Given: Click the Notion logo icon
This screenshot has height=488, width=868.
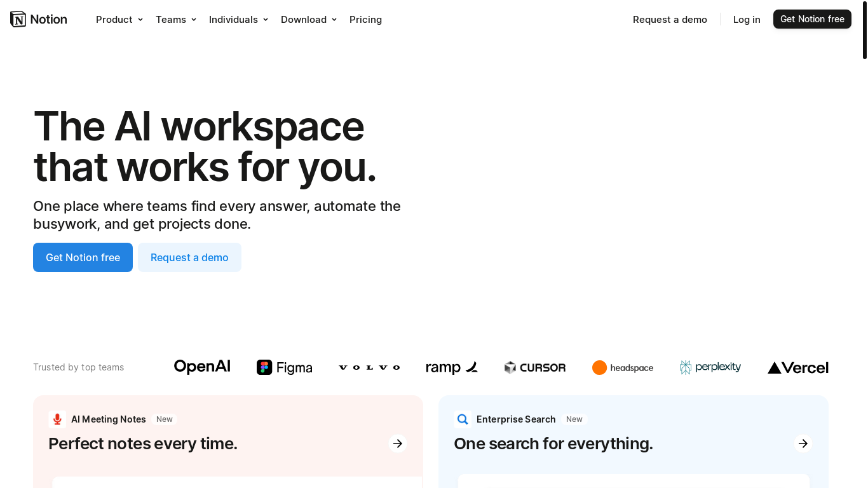Looking at the screenshot, I should tap(18, 19).
